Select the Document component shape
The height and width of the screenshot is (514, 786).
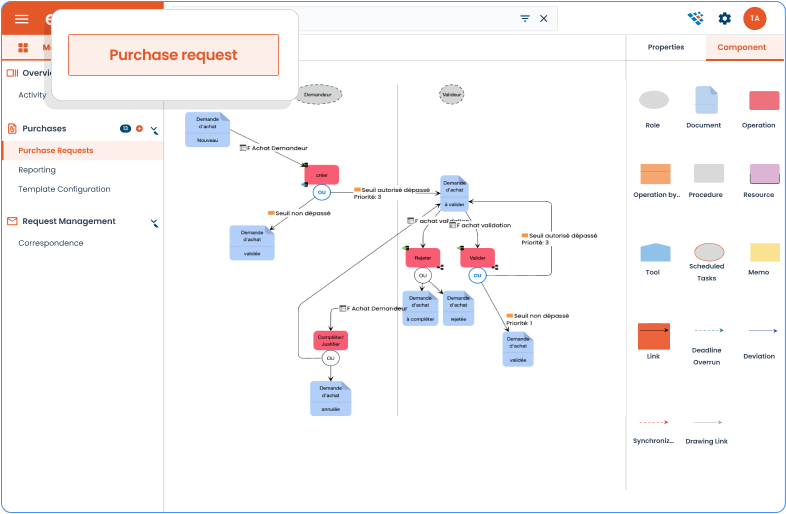coord(706,100)
